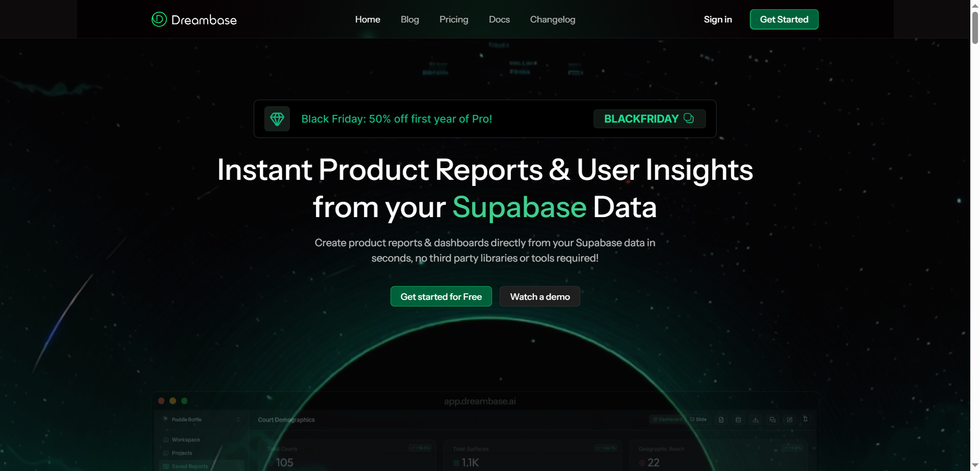Click the edit pencil icon in preview toolbar
The width and height of the screenshot is (980, 471).
click(x=790, y=420)
